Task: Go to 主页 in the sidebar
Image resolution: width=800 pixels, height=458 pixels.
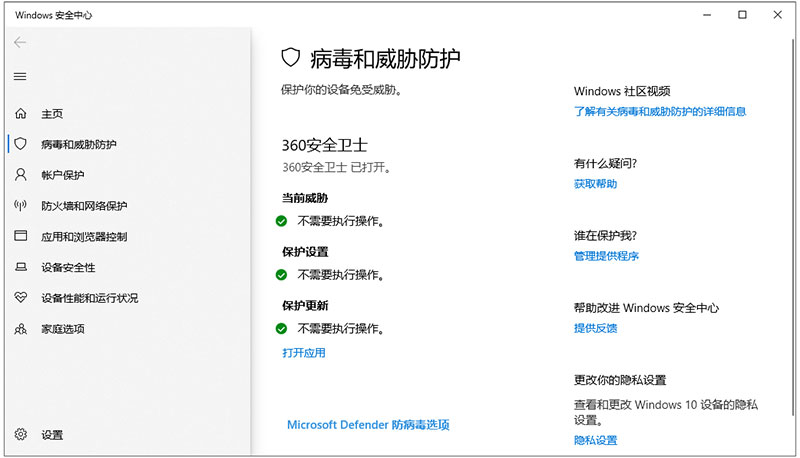Action: click(52, 114)
